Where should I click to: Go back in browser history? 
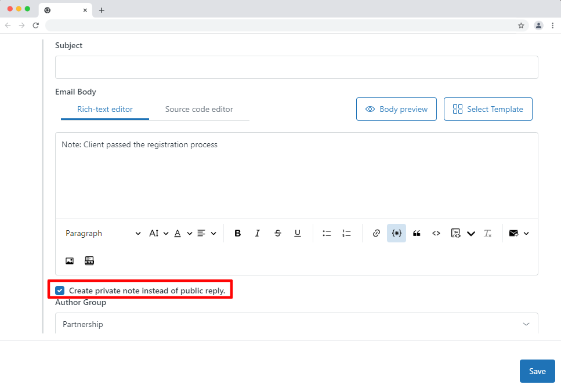coord(8,26)
